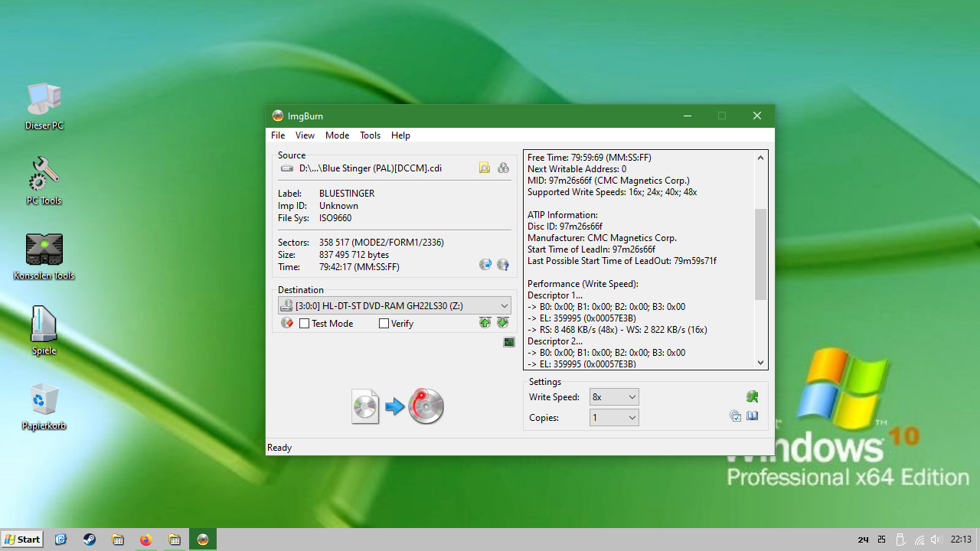
Task: Click the volume speaker tray icon
Action: [x=936, y=540]
